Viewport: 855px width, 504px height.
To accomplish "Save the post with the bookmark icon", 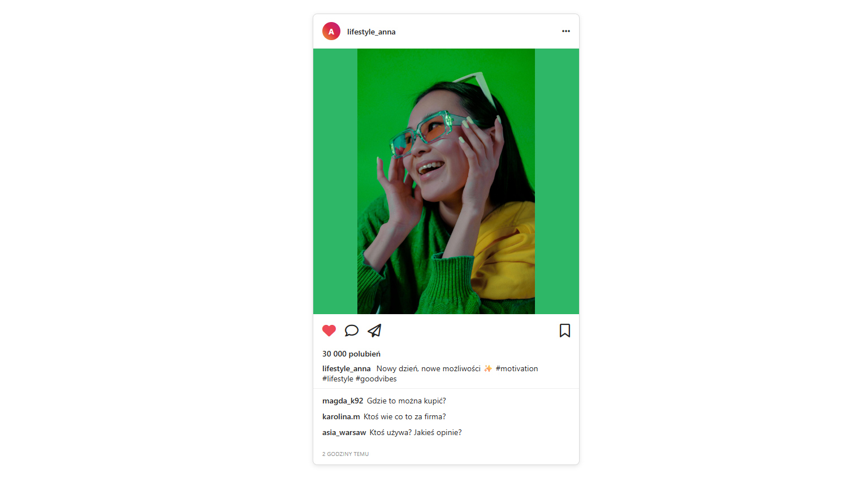I will 565,331.
